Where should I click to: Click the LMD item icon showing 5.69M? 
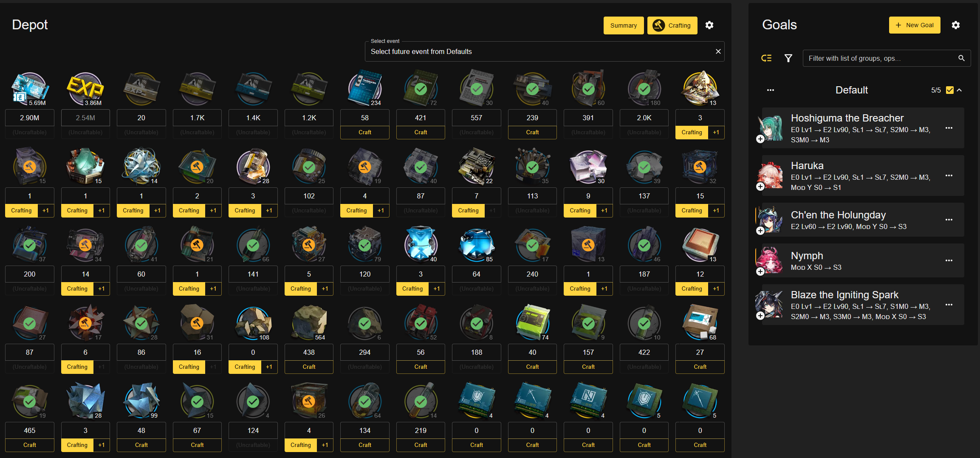(x=29, y=89)
